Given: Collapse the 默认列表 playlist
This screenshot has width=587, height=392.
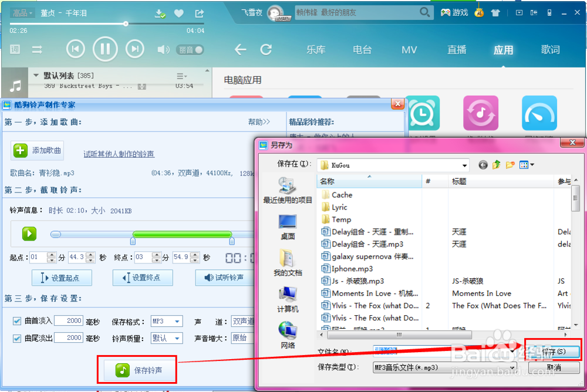Looking at the screenshot, I should (36, 76).
